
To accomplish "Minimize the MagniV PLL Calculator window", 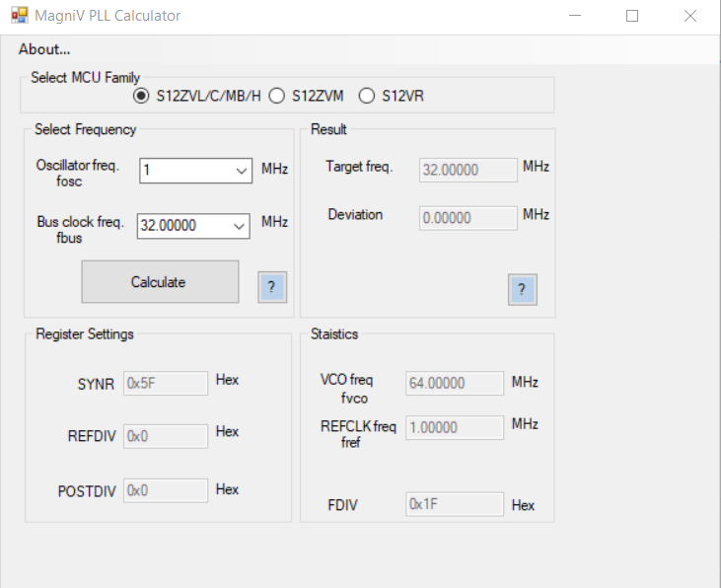I will coord(575,16).
